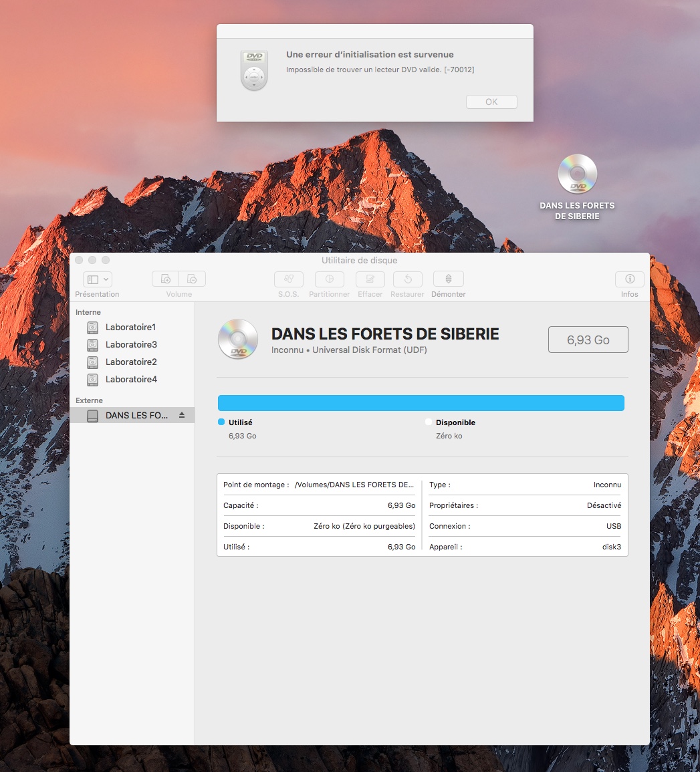The image size is (700, 772).
Task: Click the 6,93 Go capacity badge
Action: (x=588, y=340)
